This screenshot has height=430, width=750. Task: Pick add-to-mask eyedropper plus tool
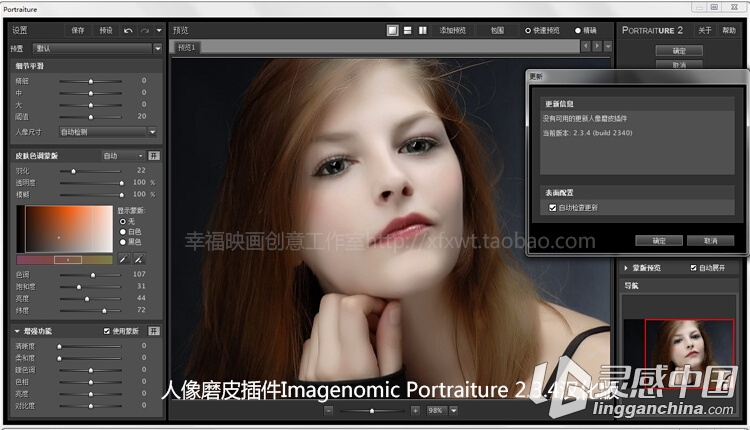click(139, 259)
